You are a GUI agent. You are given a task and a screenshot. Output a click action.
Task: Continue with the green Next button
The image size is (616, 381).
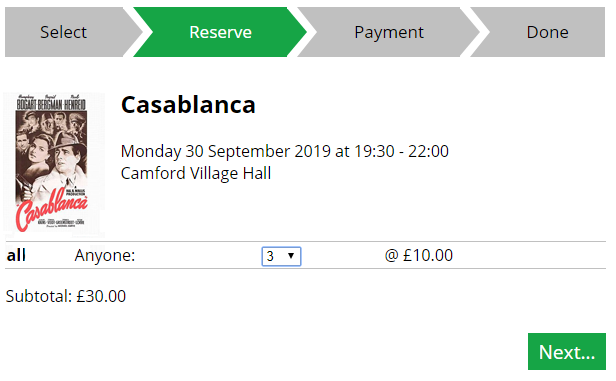coord(566,352)
